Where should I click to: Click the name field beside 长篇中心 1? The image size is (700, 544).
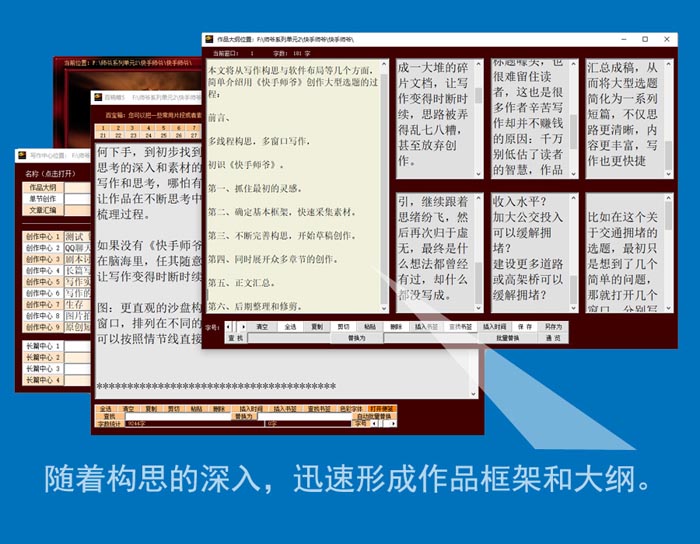coord(78,346)
